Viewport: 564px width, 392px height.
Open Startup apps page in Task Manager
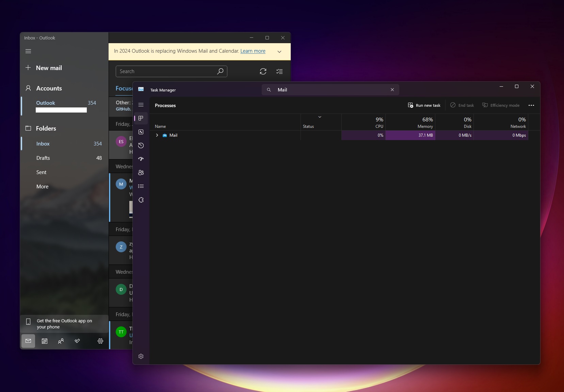click(141, 159)
